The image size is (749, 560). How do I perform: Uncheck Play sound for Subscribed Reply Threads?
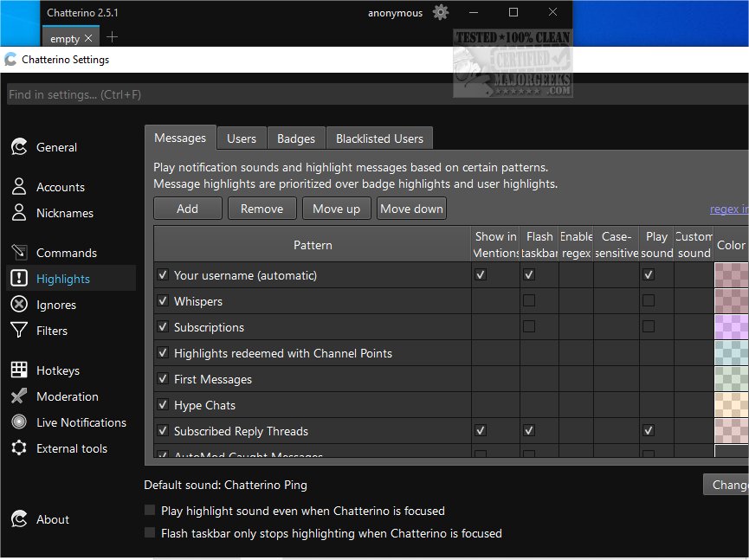coord(649,431)
